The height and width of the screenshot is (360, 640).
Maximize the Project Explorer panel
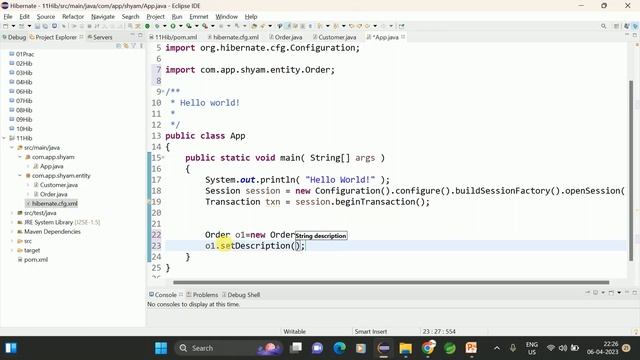140,36
